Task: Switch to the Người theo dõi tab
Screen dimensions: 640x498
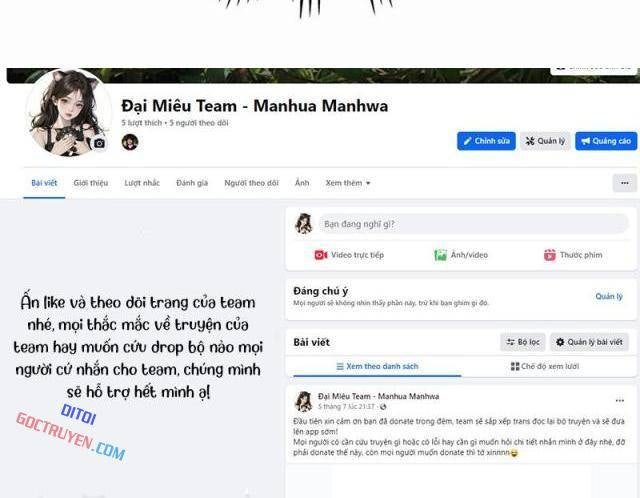Action: click(x=251, y=183)
